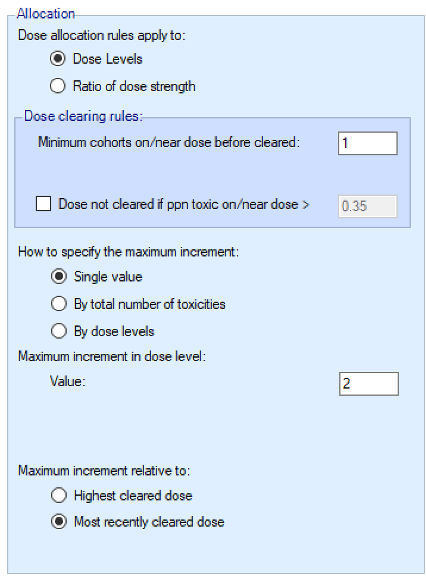Image resolution: width=426 pixels, height=576 pixels.
Task: Click the maximum increment Value field
Action: tap(369, 384)
